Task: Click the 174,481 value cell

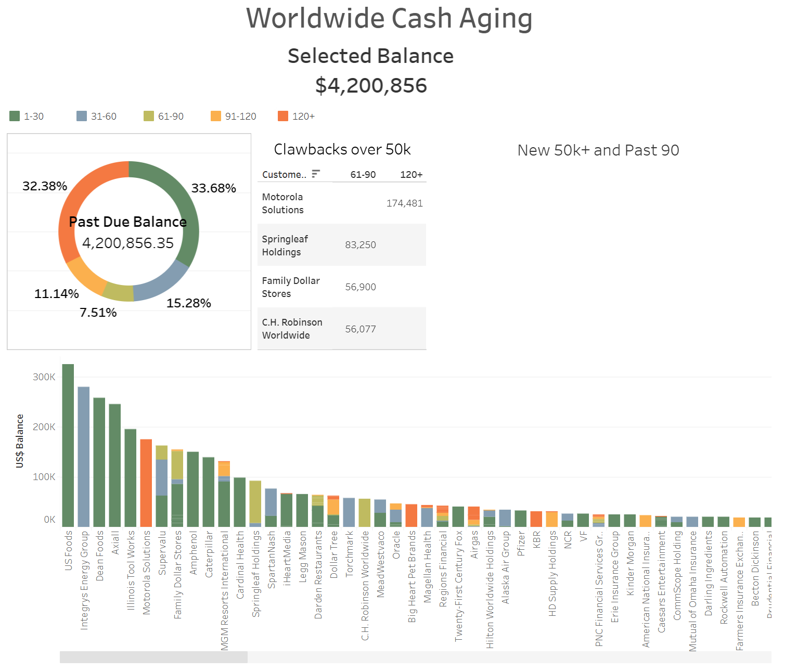Action: (x=404, y=203)
